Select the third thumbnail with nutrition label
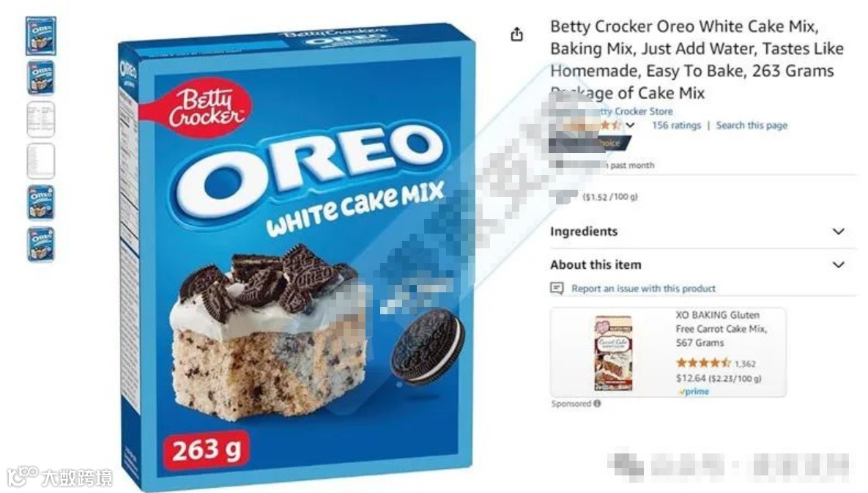The width and height of the screenshot is (868, 493). pos(40,119)
